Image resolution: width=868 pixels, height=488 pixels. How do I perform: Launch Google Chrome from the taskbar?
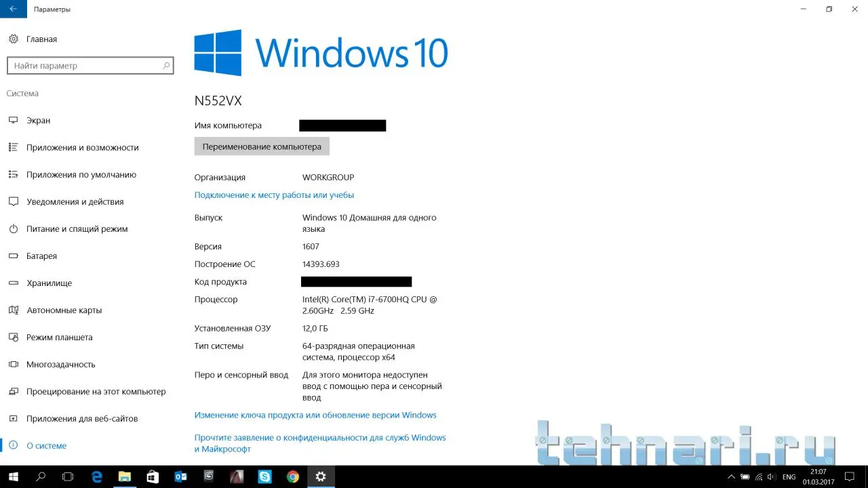pos(292,476)
